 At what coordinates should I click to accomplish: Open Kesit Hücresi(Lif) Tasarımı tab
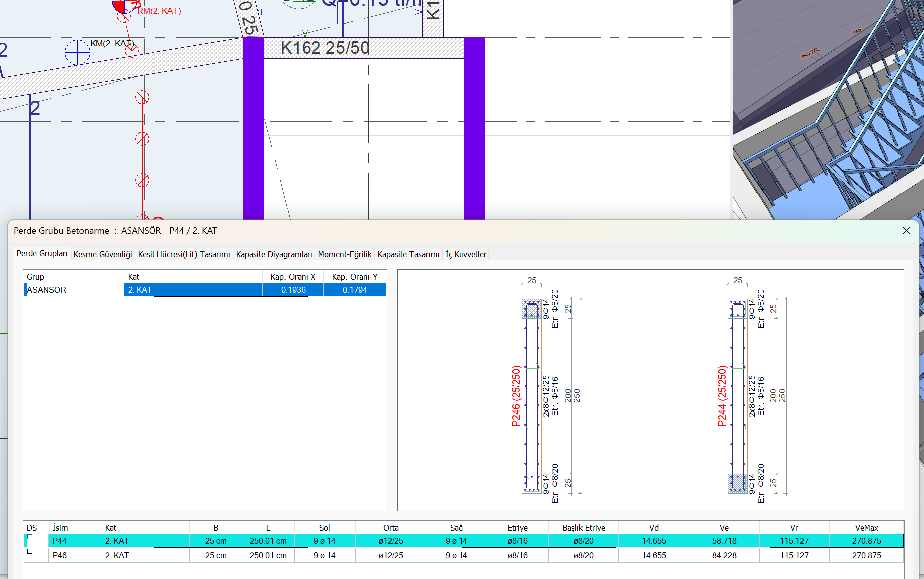coord(184,254)
